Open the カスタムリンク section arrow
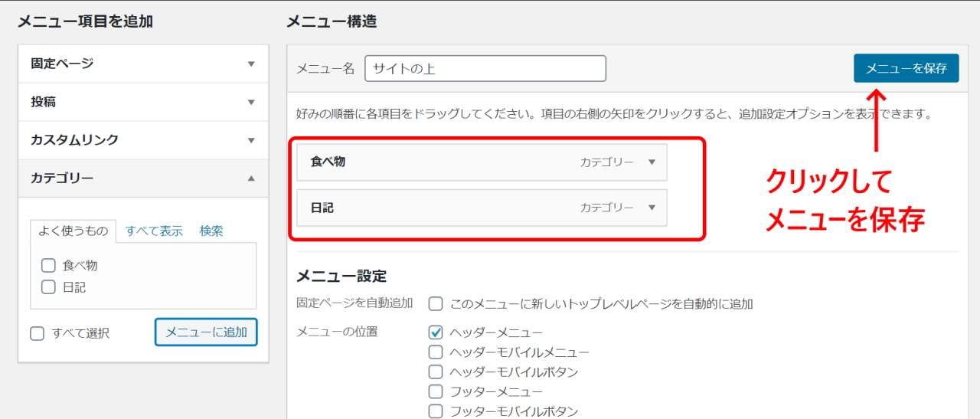Screen dimensions: 980x419 251,140
